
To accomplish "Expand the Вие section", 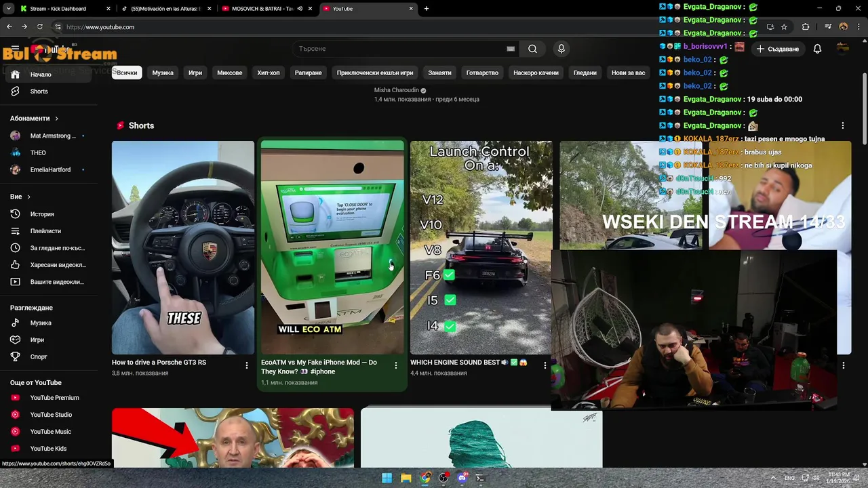I will [20, 197].
